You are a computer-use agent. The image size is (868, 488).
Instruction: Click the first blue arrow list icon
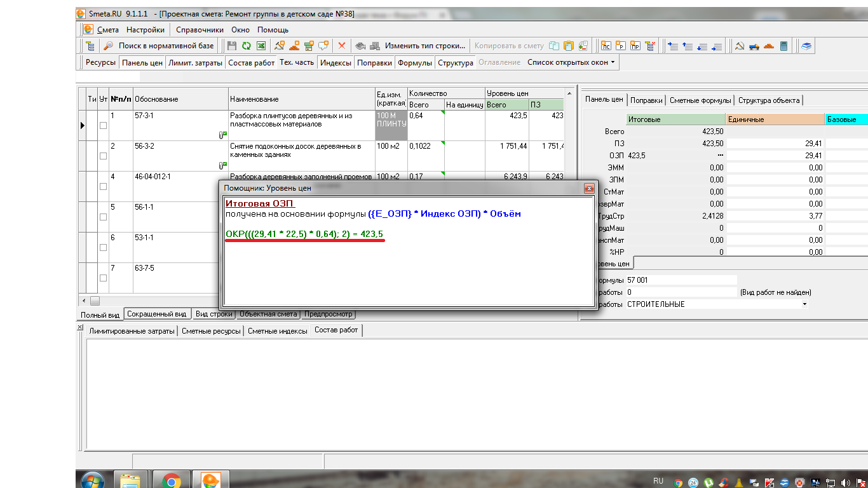click(673, 46)
